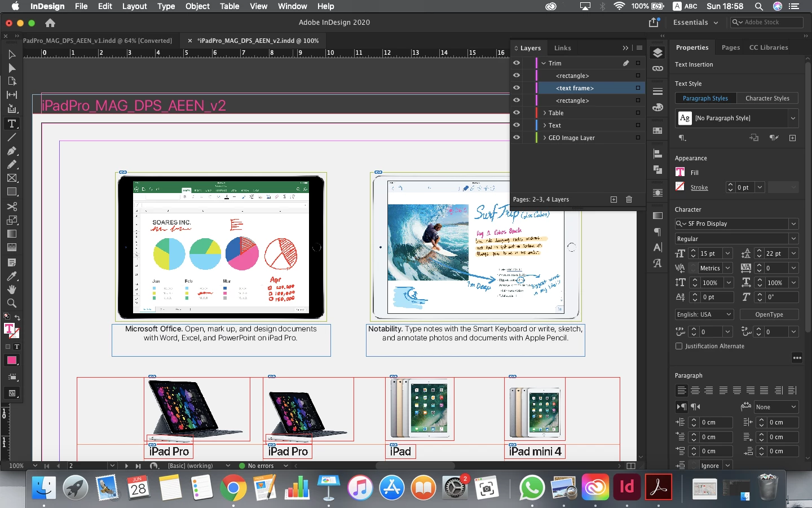Create new layer in Layers panel
Screen dimensions: 812x508
(614, 199)
